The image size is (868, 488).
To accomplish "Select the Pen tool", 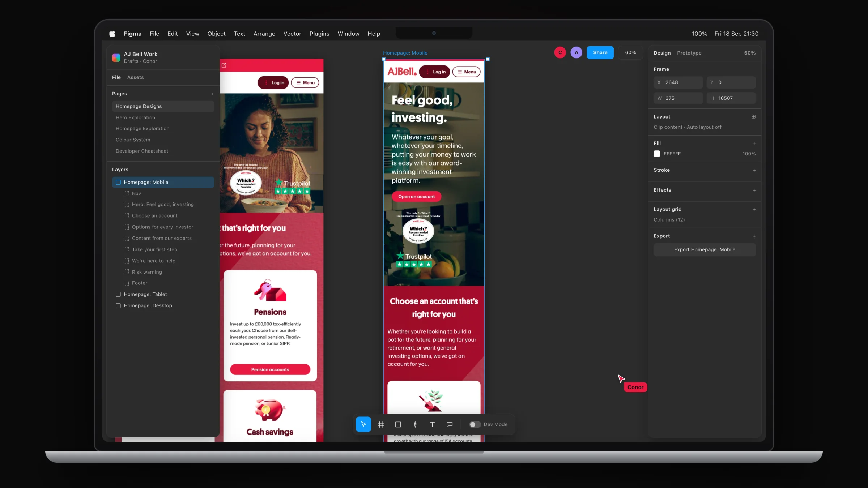I will point(415,424).
